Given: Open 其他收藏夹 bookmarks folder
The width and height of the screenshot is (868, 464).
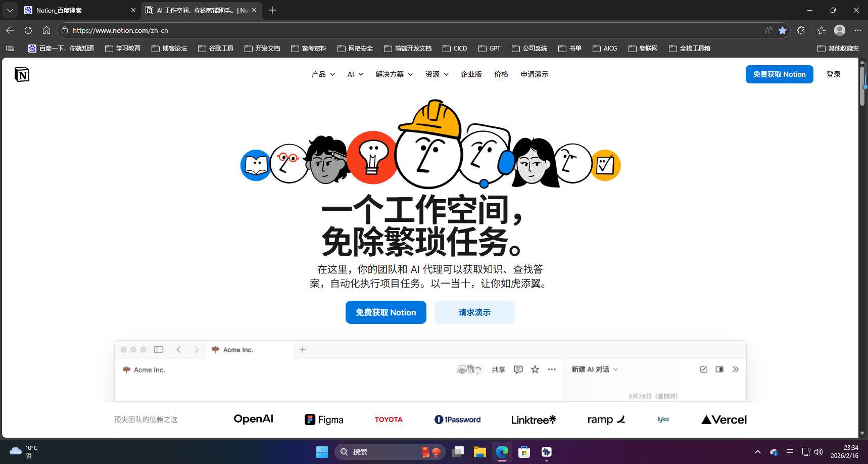Looking at the screenshot, I should coord(838,49).
